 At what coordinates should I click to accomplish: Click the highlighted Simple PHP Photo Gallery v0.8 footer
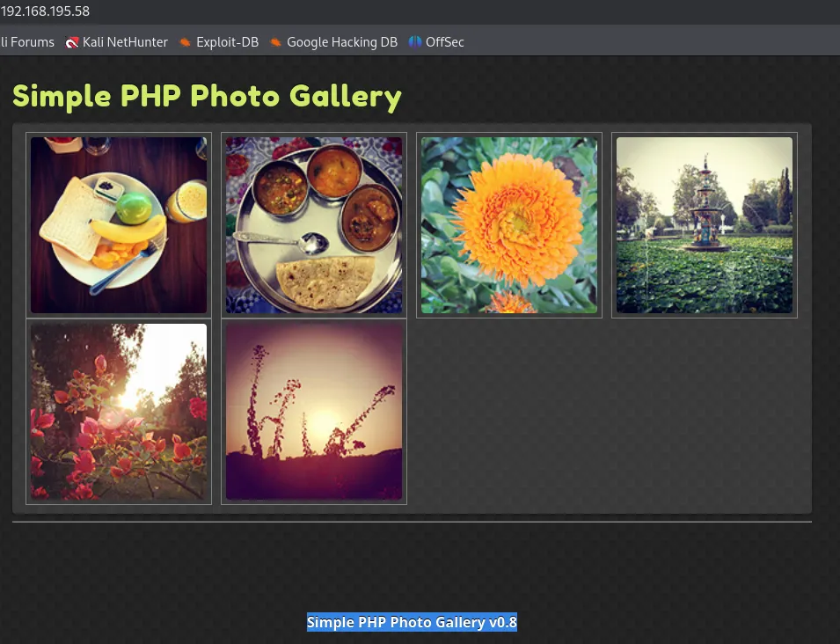click(412, 622)
